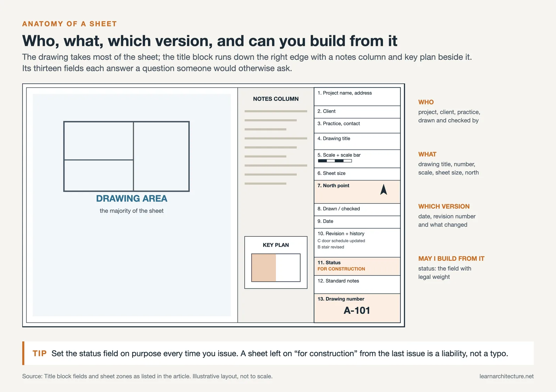Select the "5. Scale + scale bar" label
This screenshot has width=556, height=392.
click(x=339, y=155)
